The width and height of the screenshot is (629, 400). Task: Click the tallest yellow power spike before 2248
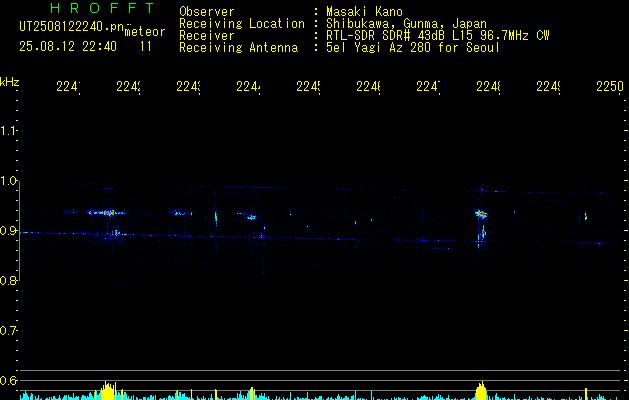pos(481,391)
